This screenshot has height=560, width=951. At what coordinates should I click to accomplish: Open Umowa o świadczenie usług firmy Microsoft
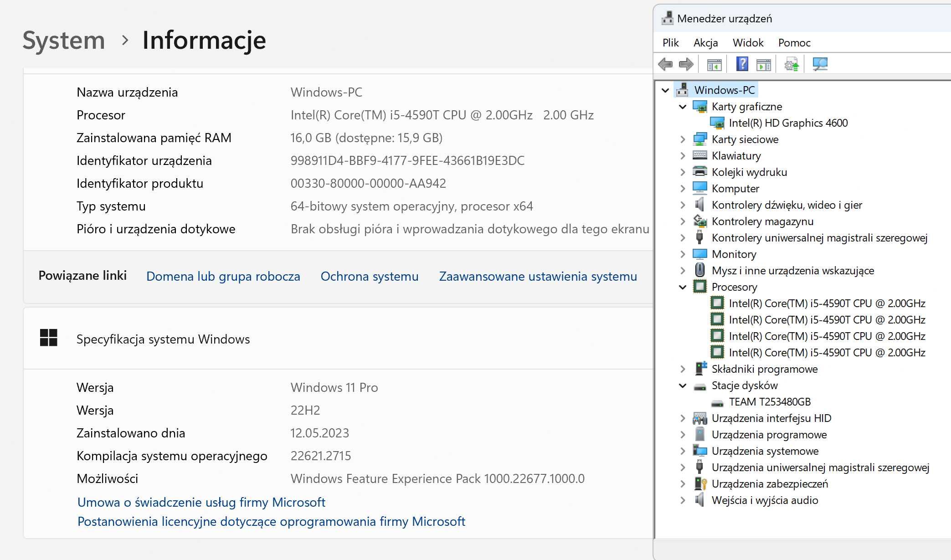[x=201, y=502]
